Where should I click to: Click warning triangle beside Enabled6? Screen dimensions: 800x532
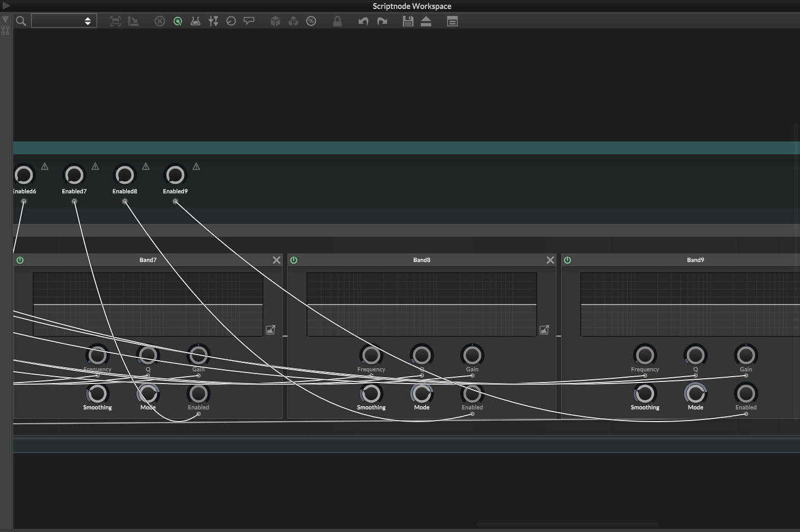45,166
